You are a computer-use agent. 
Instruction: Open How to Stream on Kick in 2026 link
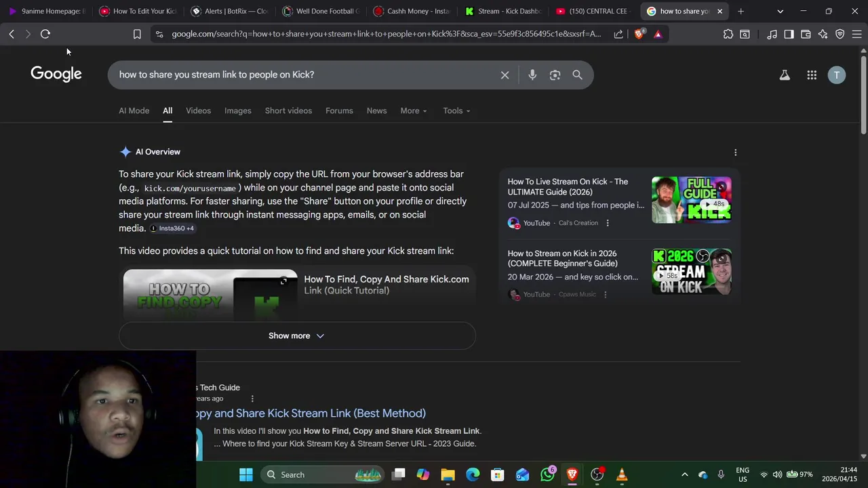[x=563, y=258]
